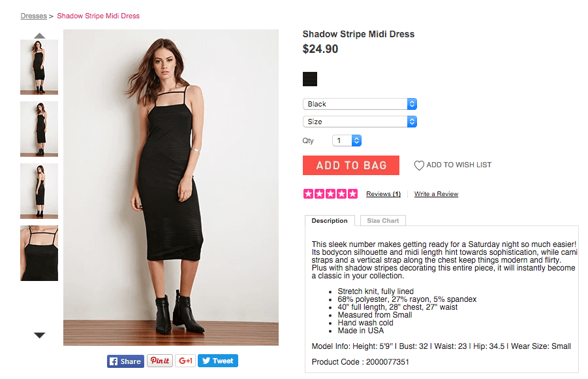This screenshot has width=588, height=379.
Task: Expand the Qty quantity selector
Action: click(x=347, y=140)
